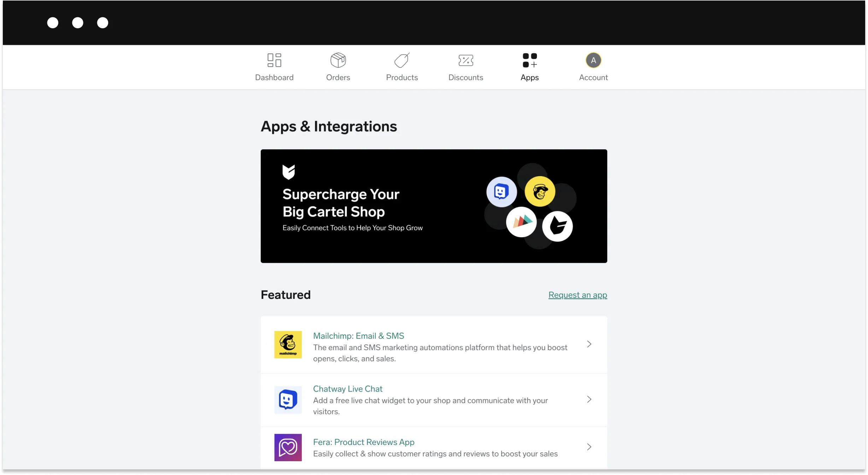The image size is (868, 475).
Task: Go to the Dashboard tab label
Action: coord(274,77)
